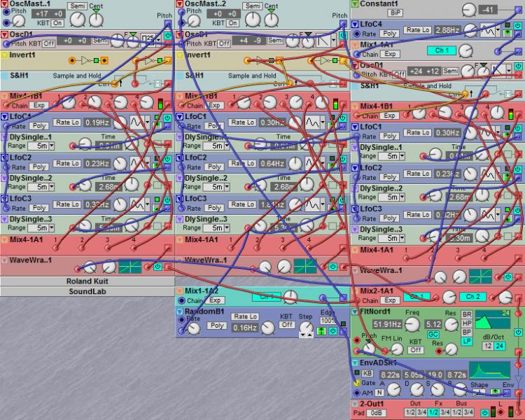This screenshot has width=525, height=420.
Task: Select the BP filter type on FltNord1
Action: point(467,332)
